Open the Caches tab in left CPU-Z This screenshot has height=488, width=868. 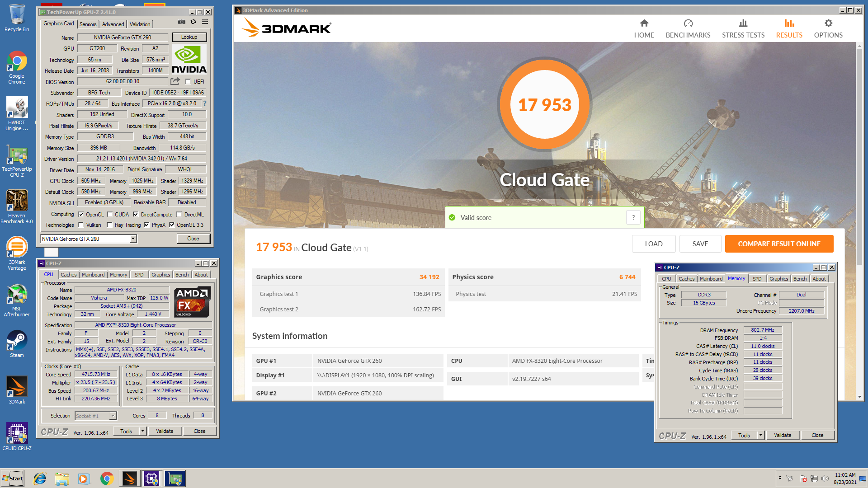(x=69, y=275)
